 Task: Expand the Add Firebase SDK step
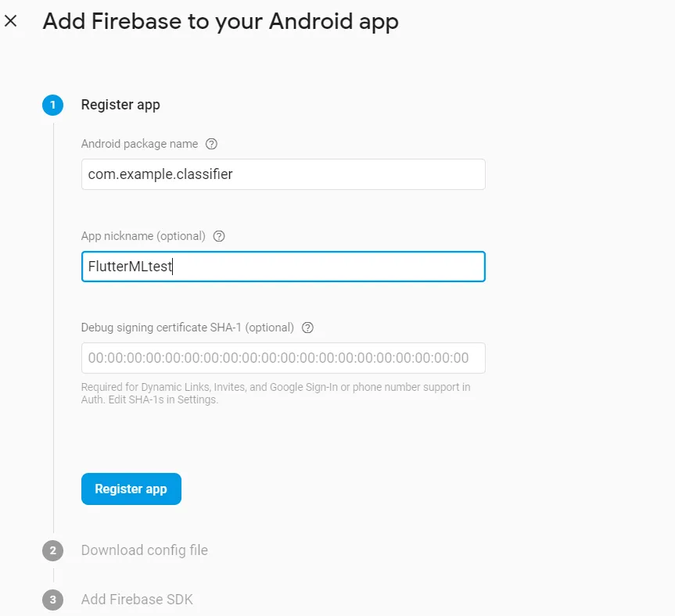coord(137,600)
